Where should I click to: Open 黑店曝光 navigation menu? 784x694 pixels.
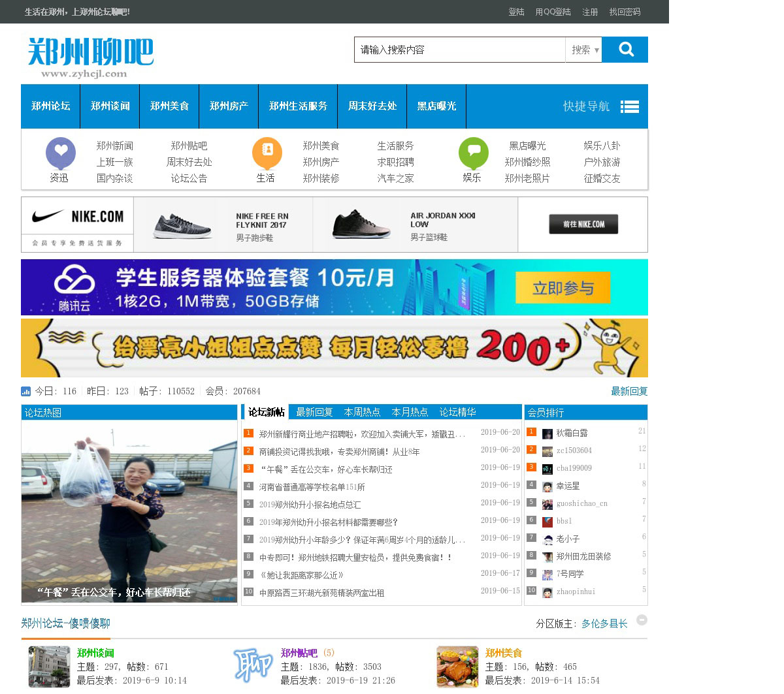436,106
